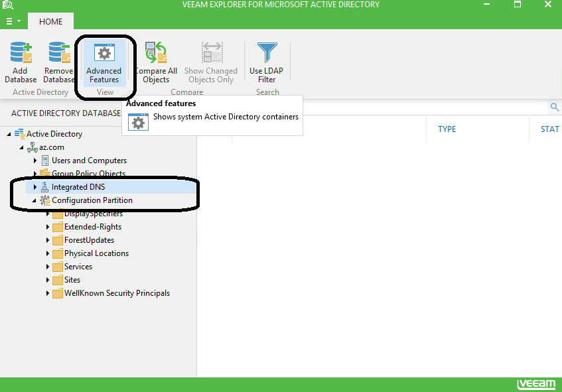Click the Remove Database icon
The height and width of the screenshot is (392, 562).
58,60
